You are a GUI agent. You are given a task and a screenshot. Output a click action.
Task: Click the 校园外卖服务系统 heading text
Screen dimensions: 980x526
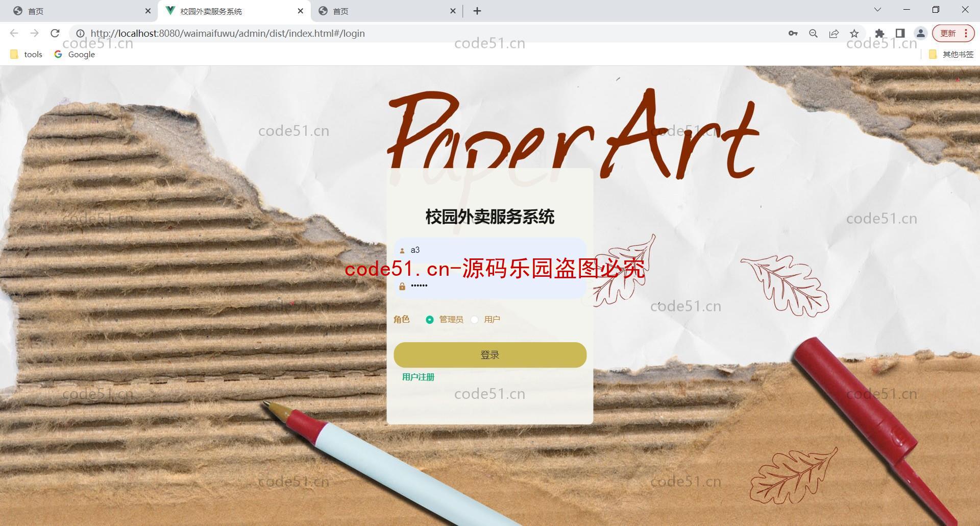490,217
